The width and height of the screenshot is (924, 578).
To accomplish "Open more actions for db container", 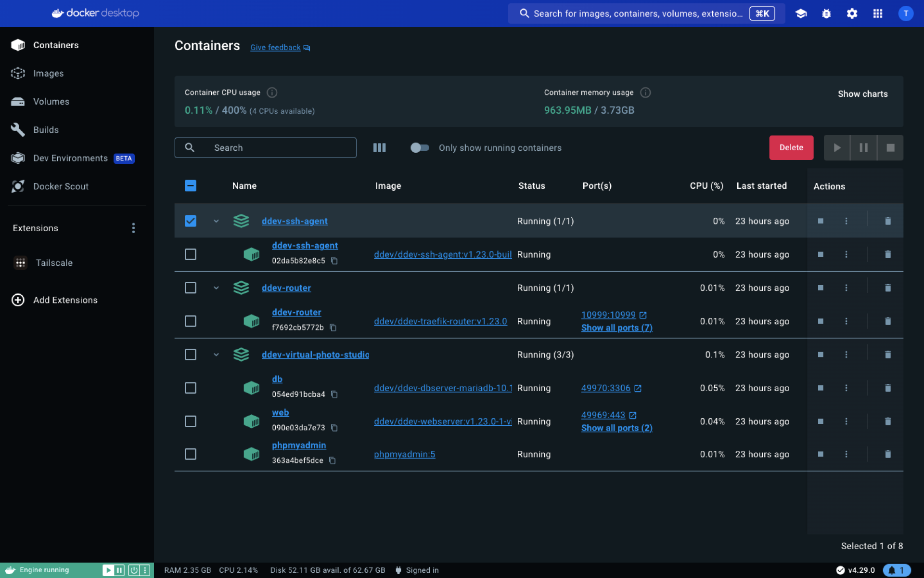I will pos(846,388).
